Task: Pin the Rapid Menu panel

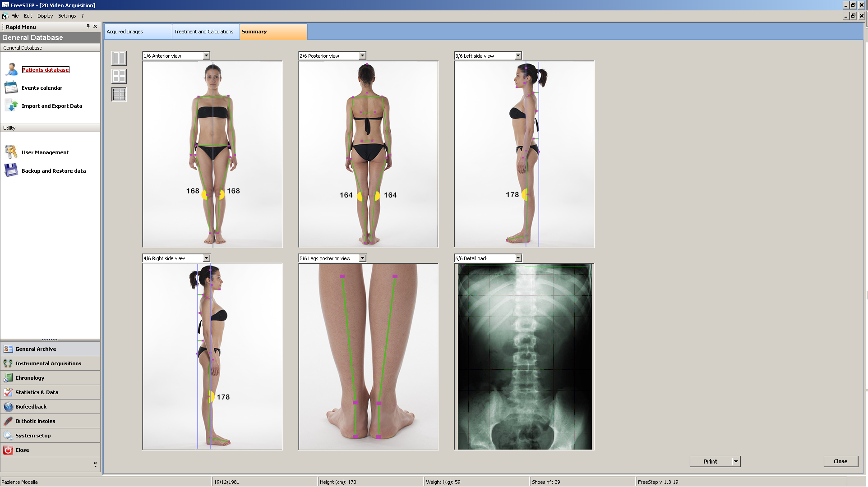Action: (x=88, y=27)
